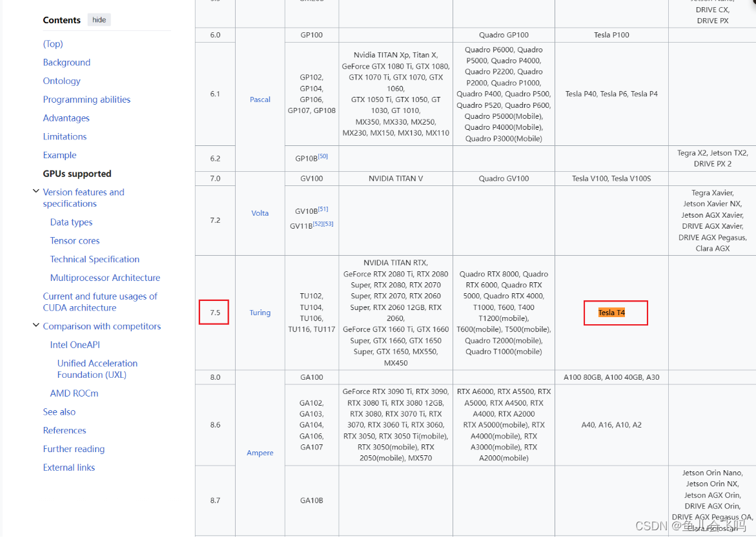Screen dimensions: 756x538
Task: Open Unified Acceleration Foundation (UXL) entry
Action: (97, 369)
